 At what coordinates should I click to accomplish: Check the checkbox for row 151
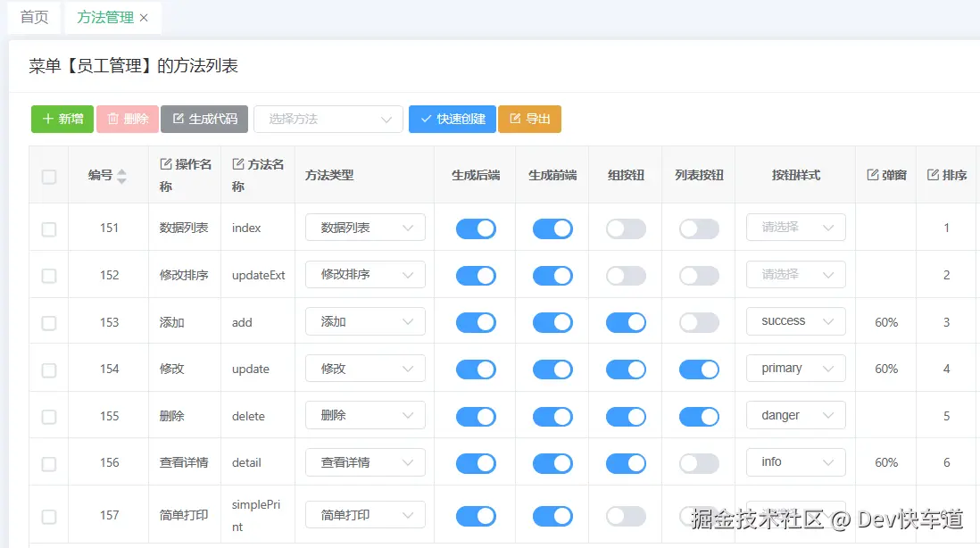tap(49, 229)
